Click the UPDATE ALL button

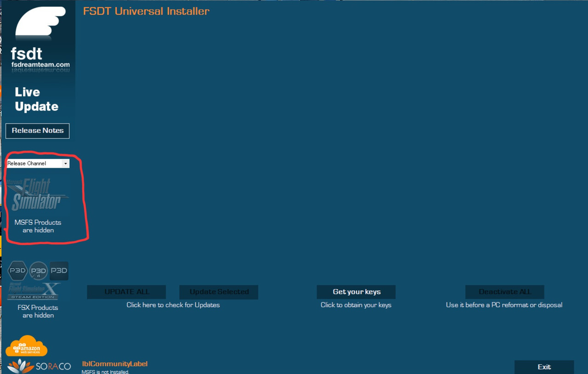[127, 292]
